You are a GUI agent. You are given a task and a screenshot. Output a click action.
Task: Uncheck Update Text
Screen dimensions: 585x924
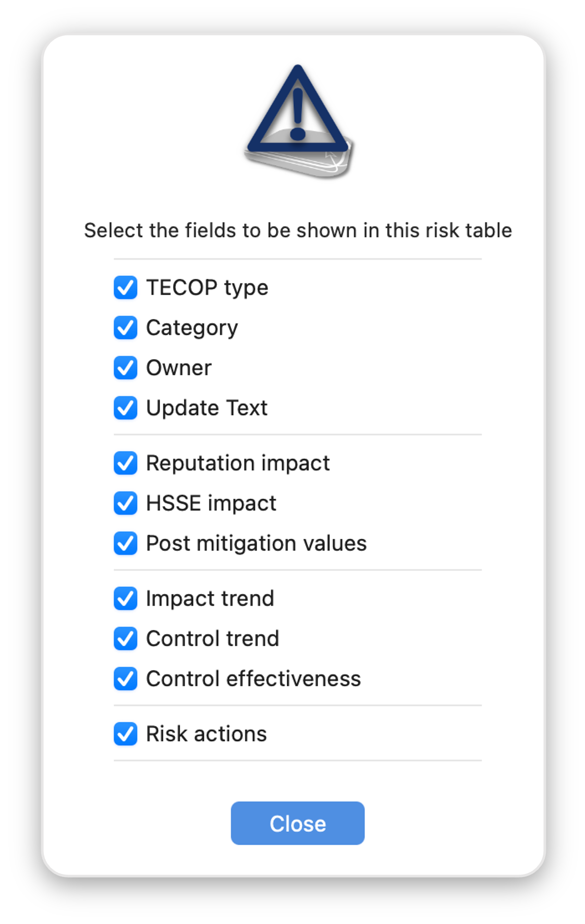coord(125,409)
